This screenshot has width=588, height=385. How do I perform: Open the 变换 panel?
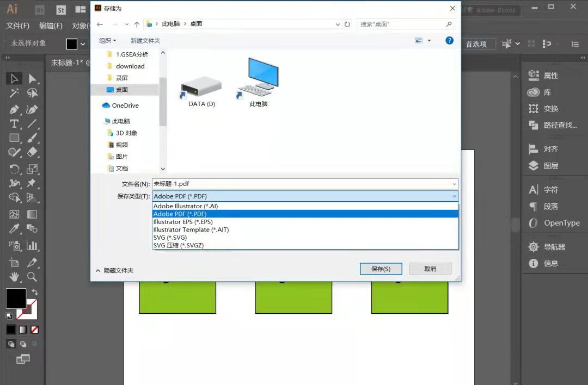[x=543, y=109]
